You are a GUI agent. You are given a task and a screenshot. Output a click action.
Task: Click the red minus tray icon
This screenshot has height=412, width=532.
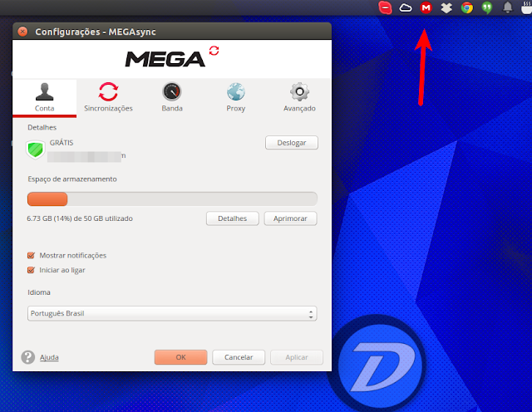(385, 7)
